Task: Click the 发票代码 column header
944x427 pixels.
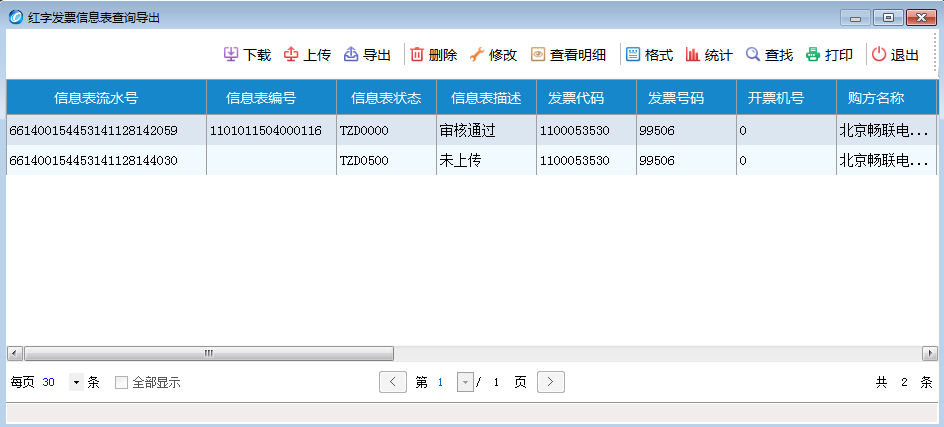Action: tap(586, 98)
